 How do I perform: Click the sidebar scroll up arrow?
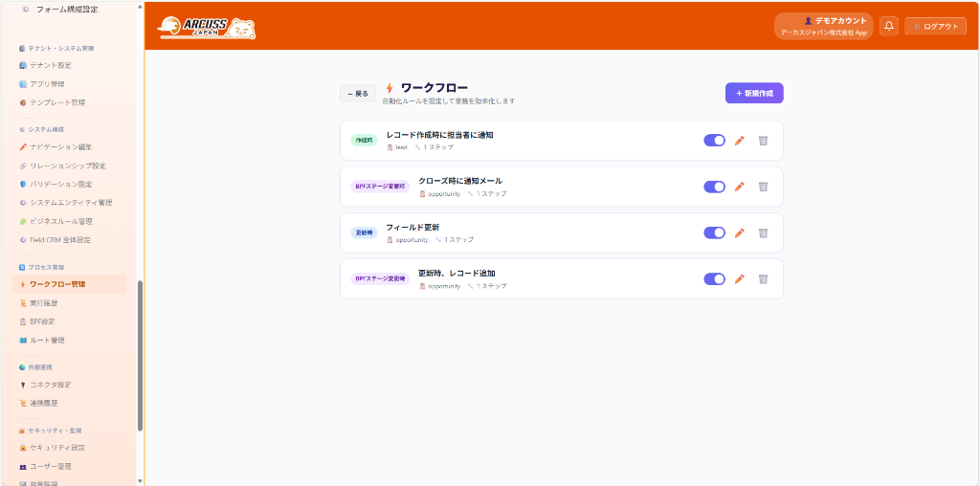click(x=140, y=7)
